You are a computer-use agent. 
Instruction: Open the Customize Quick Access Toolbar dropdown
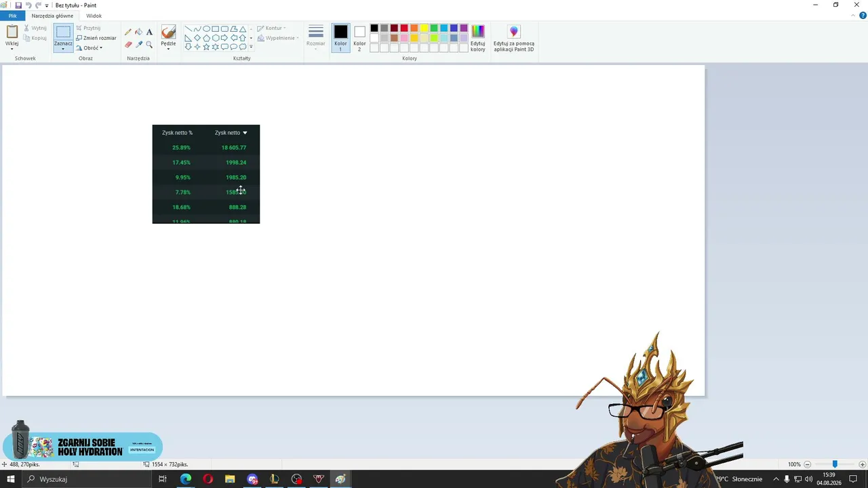(x=47, y=5)
